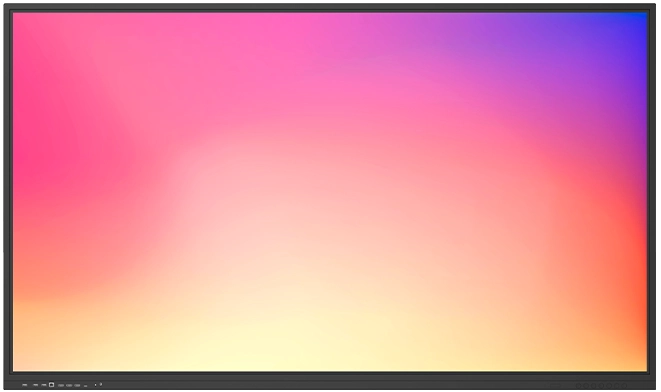Image resolution: width=661 pixels, height=392 pixels.
Task: Click the leftmost white port label on bezel
Action: point(24,385)
